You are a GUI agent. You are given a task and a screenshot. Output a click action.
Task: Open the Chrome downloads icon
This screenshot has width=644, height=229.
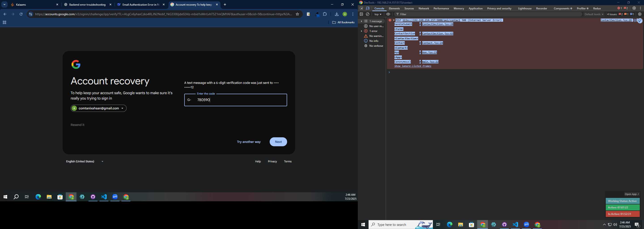[337, 14]
